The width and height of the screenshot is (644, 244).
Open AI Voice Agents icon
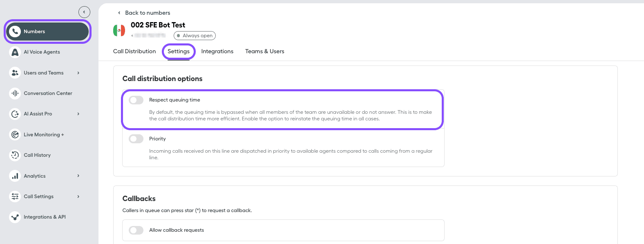point(15,52)
